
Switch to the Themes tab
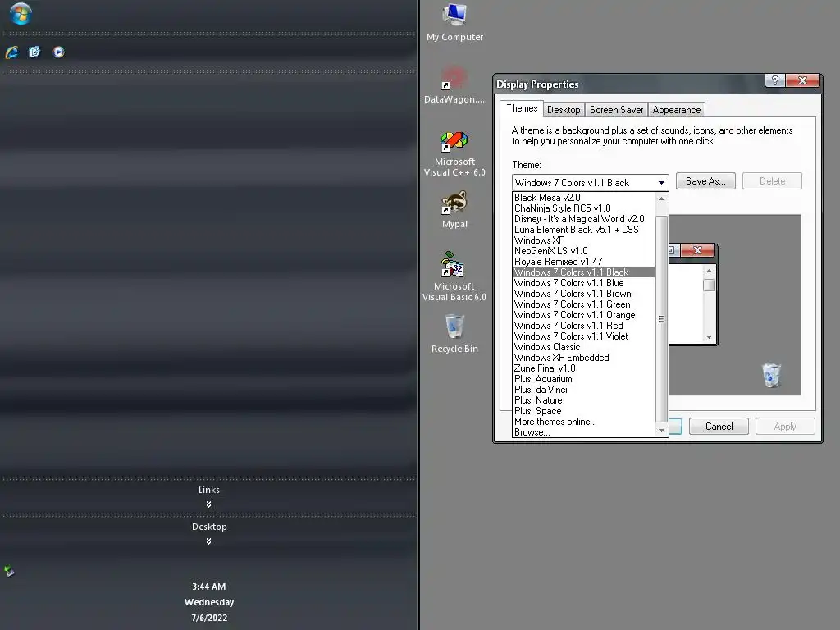coord(522,108)
